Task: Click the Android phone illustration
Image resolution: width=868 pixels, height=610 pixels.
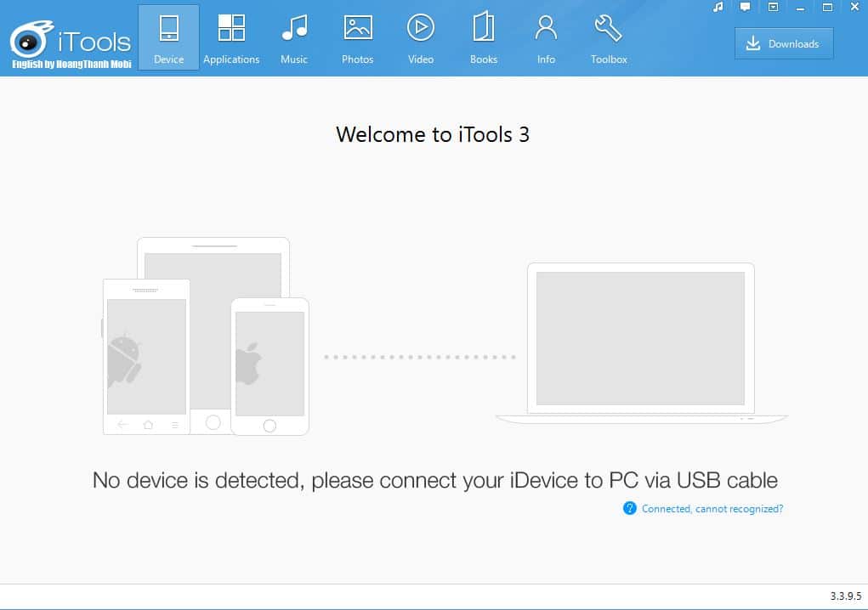Action: point(146,357)
